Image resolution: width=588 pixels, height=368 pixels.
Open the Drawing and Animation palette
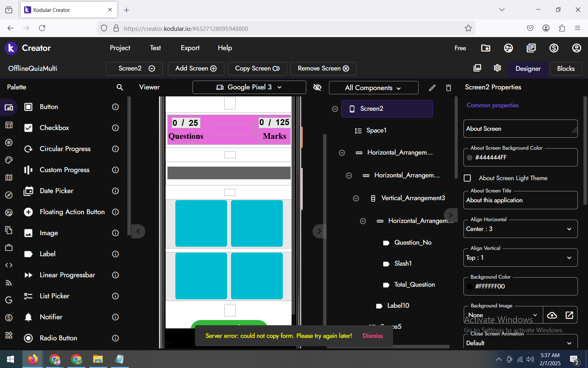click(9, 160)
